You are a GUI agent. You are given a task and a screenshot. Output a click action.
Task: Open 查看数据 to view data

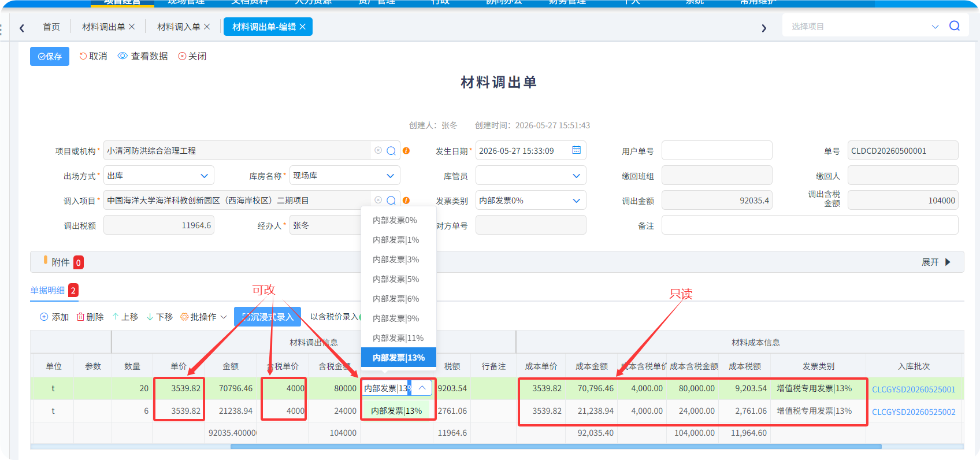pyautogui.click(x=143, y=56)
